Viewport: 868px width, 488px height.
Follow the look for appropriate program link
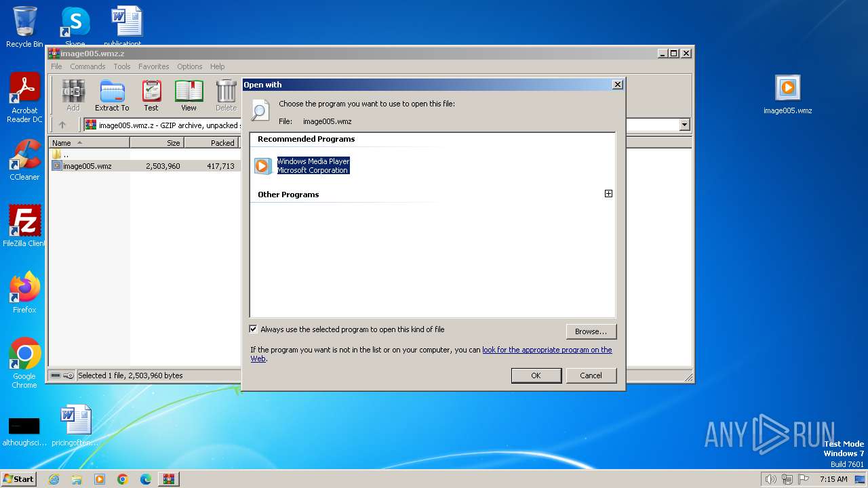pyautogui.click(x=547, y=350)
